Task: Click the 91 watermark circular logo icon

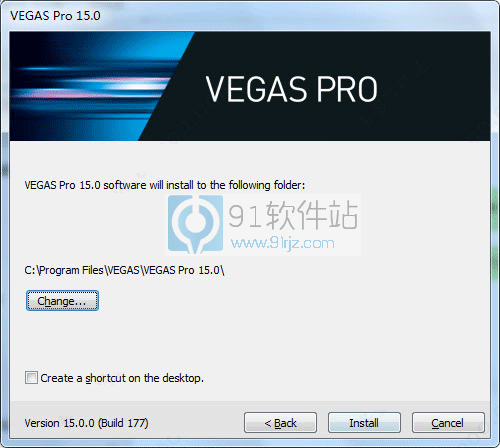Action: tap(195, 224)
